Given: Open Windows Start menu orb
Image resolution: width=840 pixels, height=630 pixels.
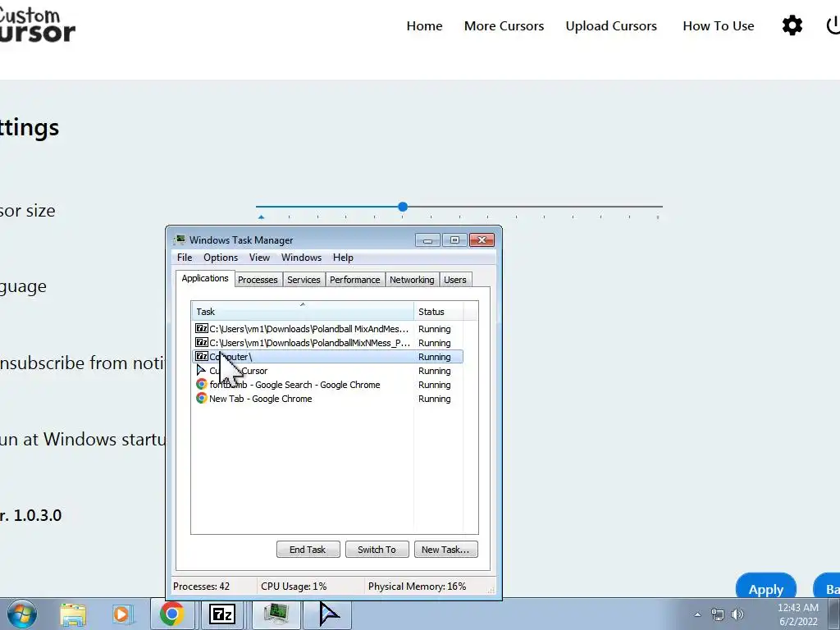Looking at the screenshot, I should (22, 614).
